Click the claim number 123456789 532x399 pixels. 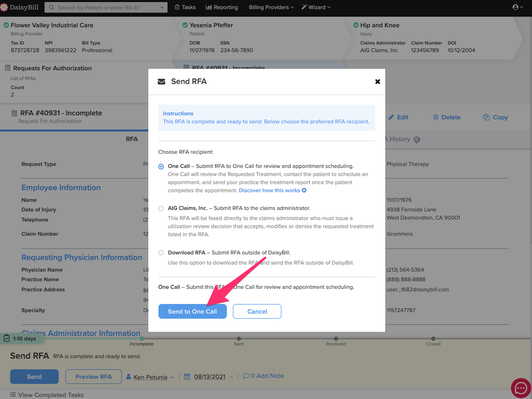pos(425,50)
